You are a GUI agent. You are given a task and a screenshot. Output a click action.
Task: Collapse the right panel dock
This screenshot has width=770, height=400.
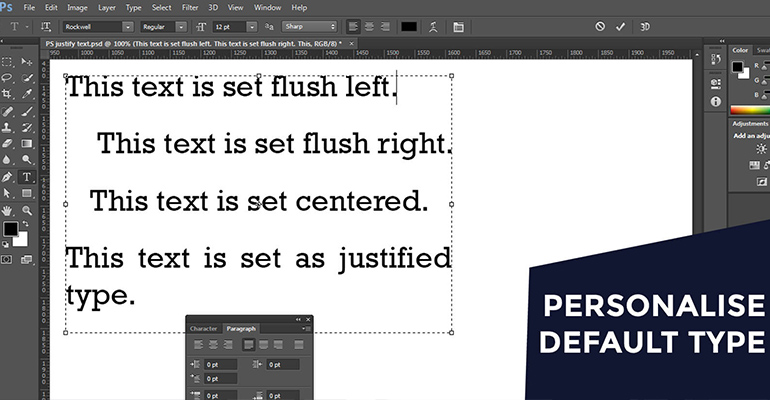(722, 41)
